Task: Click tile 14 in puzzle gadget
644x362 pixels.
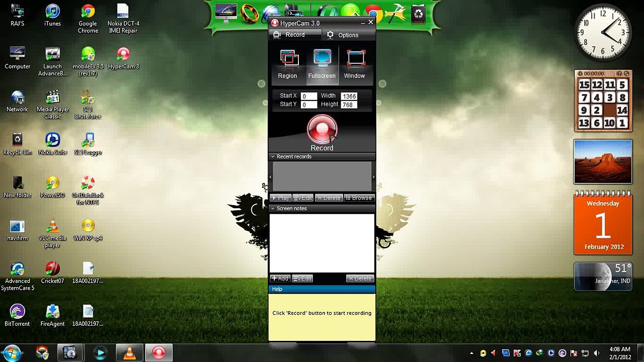Action: pyautogui.click(x=622, y=111)
